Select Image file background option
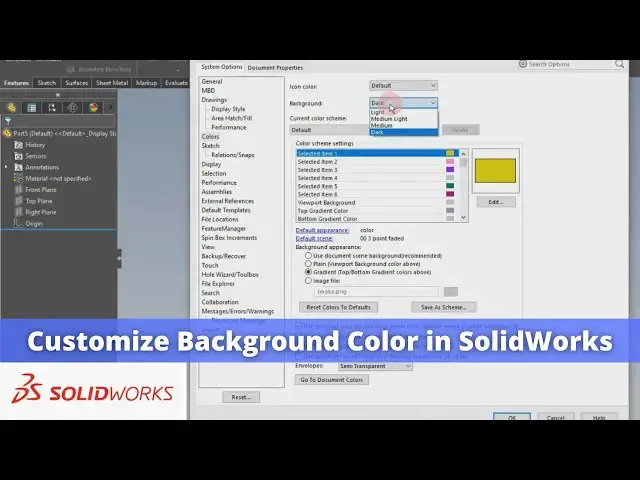Viewport: 640px width, 480px height. tap(308, 280)
